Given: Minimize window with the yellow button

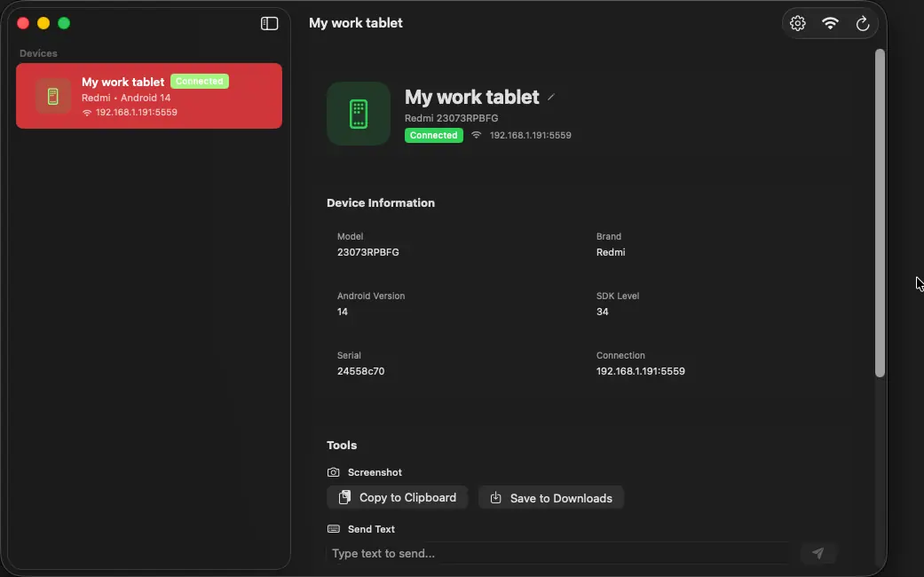Looking at the screenshot, I should (x=43, y=23).
